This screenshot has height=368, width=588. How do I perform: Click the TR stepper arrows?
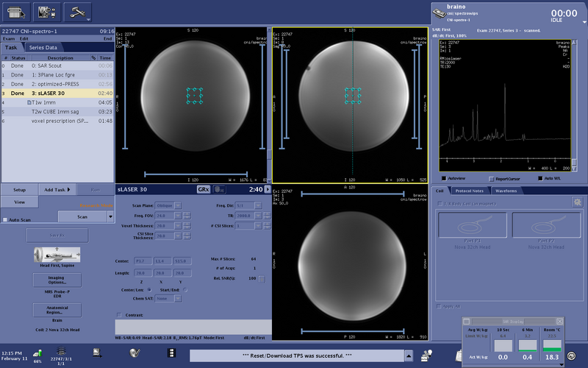[x=267, y=216]
